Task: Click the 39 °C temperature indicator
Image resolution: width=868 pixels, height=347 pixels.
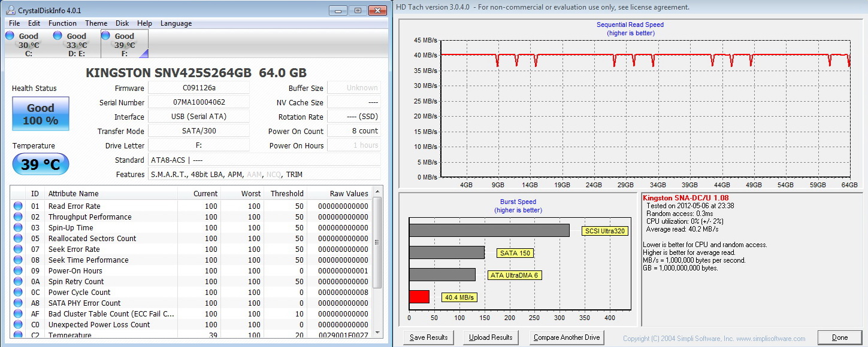Action: click(41, 165)
